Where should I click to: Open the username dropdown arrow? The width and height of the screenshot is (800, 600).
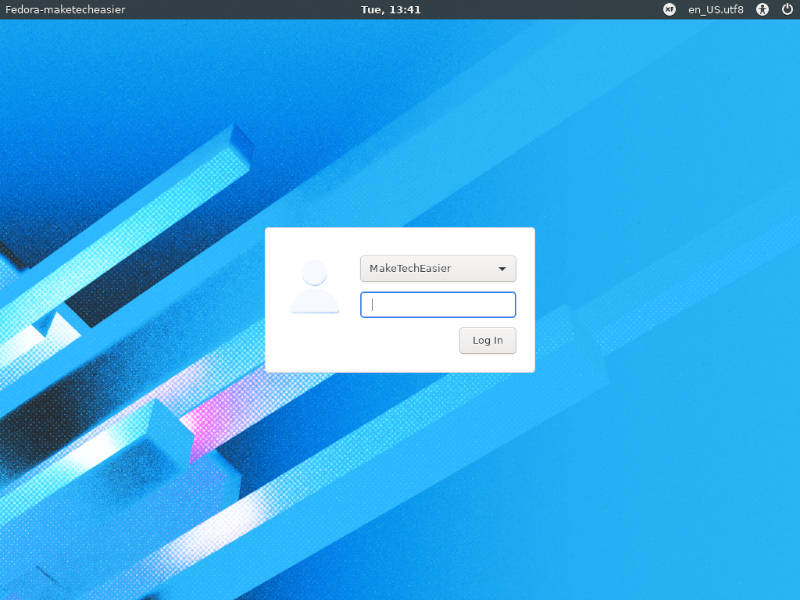click(504, 268)
